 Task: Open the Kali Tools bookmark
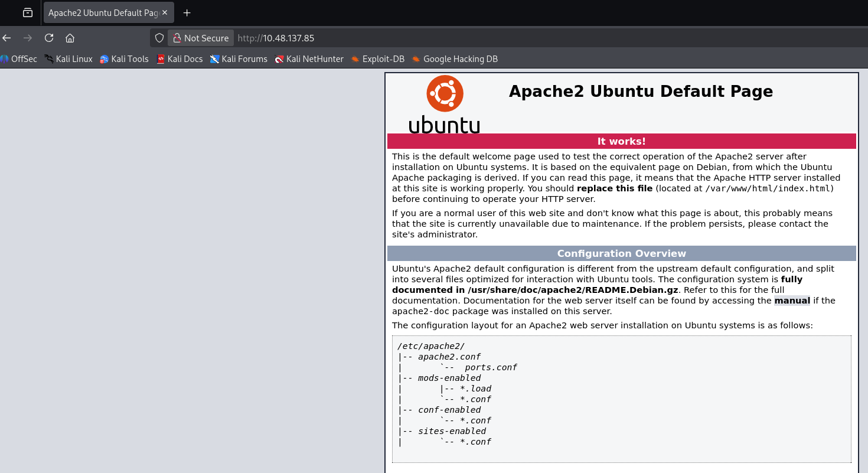(124, 59)
